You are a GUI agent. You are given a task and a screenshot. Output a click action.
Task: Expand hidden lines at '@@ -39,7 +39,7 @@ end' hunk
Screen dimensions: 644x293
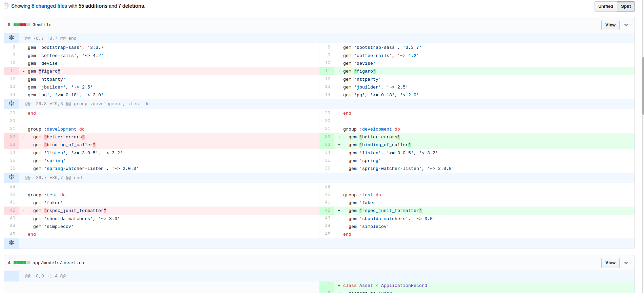(11, 177)
